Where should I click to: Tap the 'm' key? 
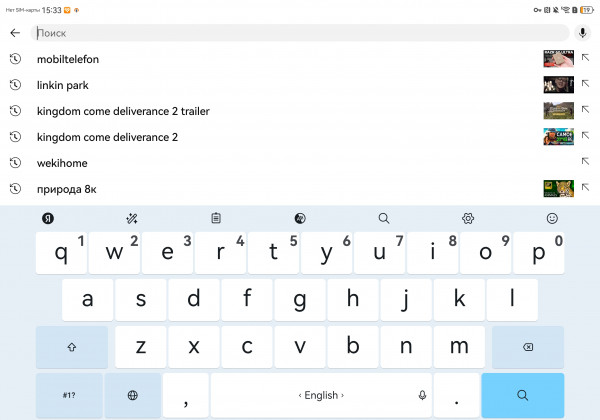[459, 347]
